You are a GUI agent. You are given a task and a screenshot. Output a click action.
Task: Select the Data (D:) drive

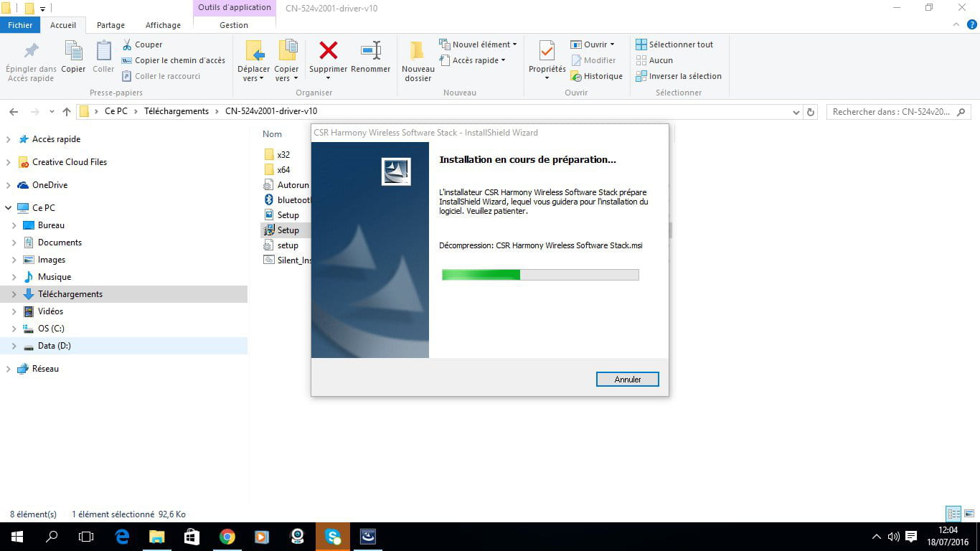coord(54,346)
